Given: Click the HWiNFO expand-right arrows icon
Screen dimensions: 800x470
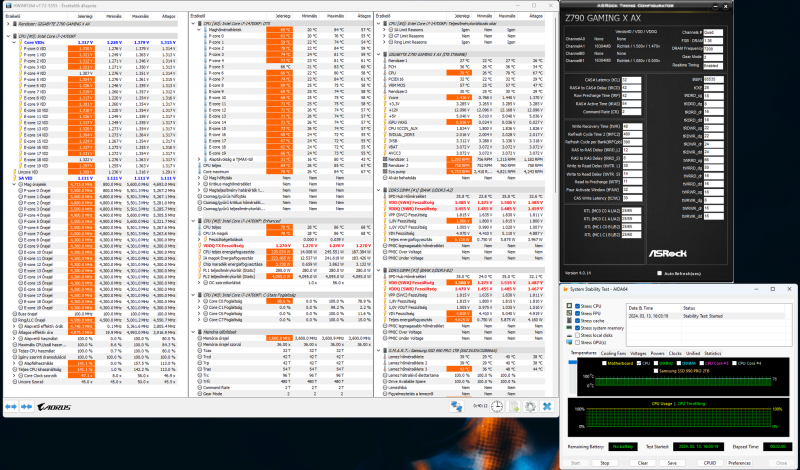Looking at the screenshot, I should (27, 407).
